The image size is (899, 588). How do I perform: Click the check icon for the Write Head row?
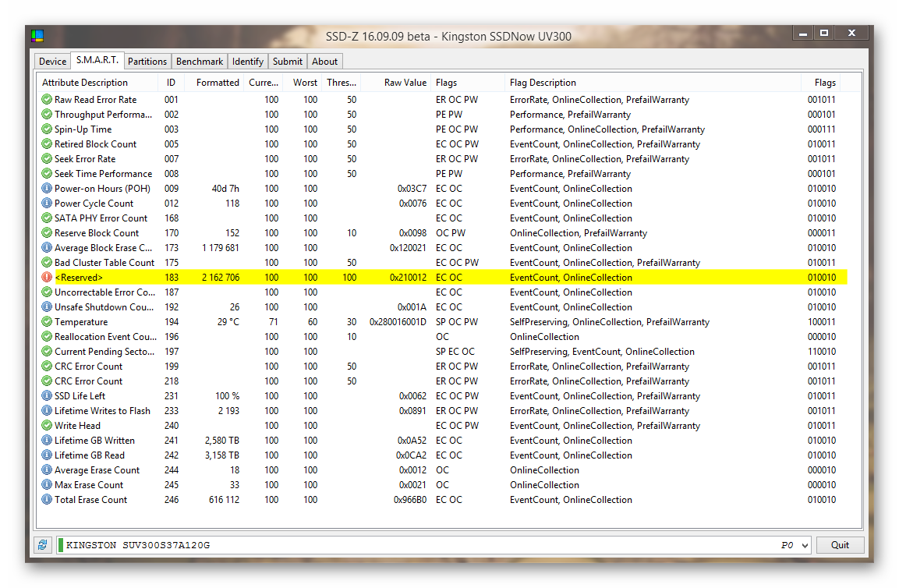(47, 426)
